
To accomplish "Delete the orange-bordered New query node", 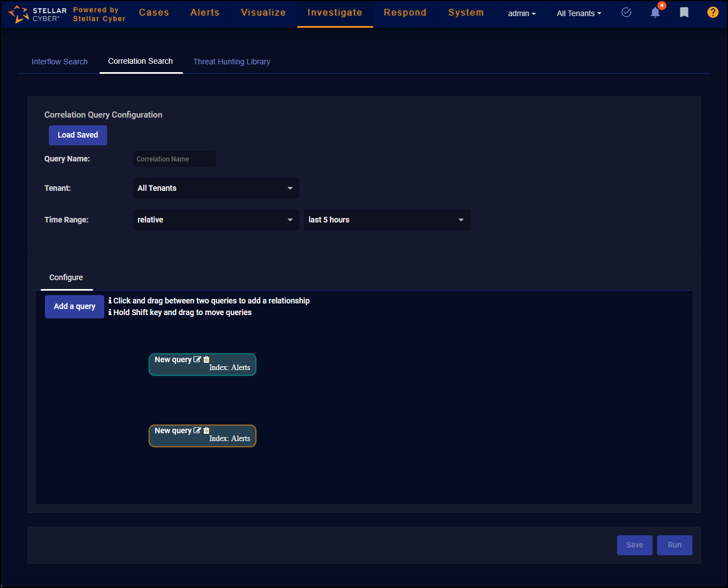I will 206,430.
